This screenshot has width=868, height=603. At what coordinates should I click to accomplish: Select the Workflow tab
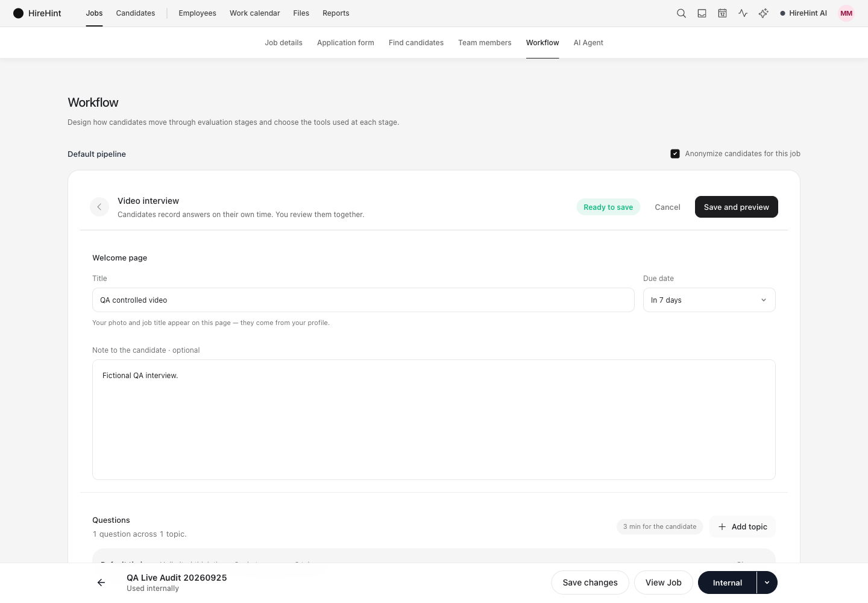[x=542, y=43]
